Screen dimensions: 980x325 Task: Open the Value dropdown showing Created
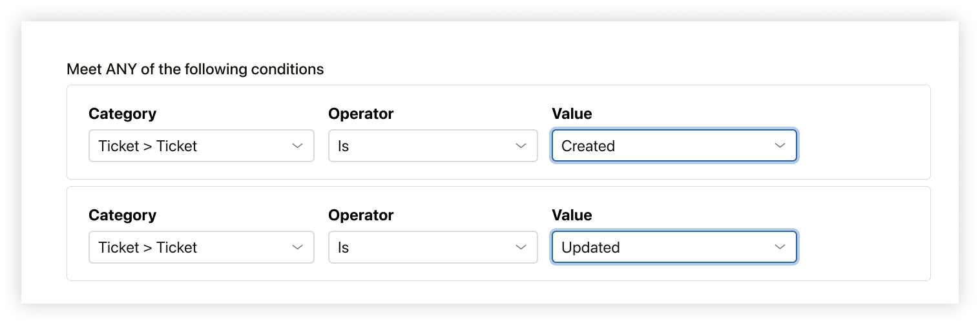tap(673, 146)
